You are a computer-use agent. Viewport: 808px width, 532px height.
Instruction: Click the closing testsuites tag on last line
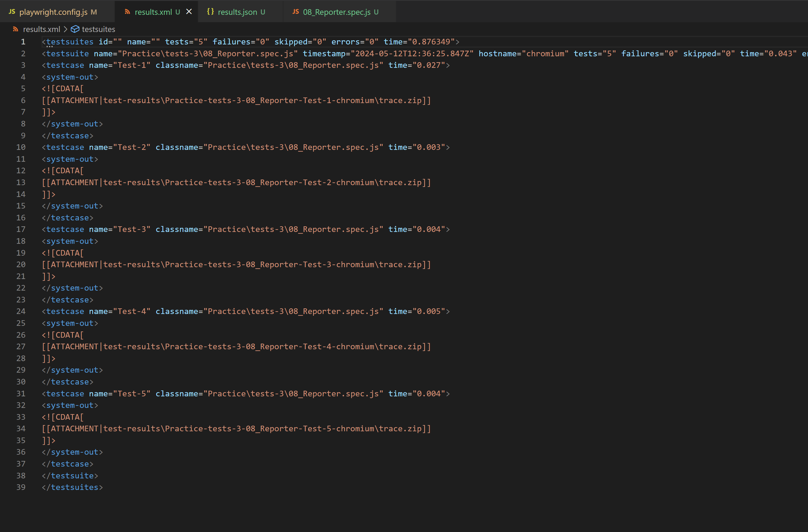coord(72,487)
